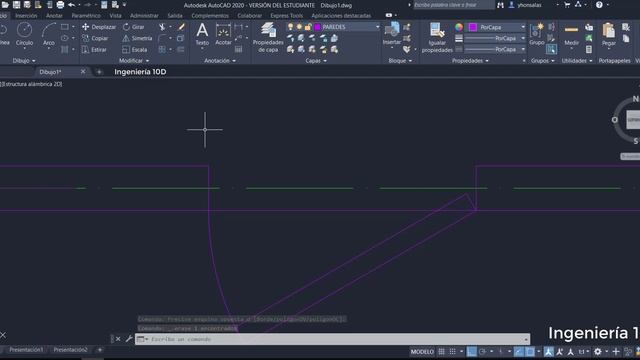Image resolution: width=640 pixels, height=360 pixels.
Task: Toggle 2D object snap in status bar
Action: [x=529, y=351]
